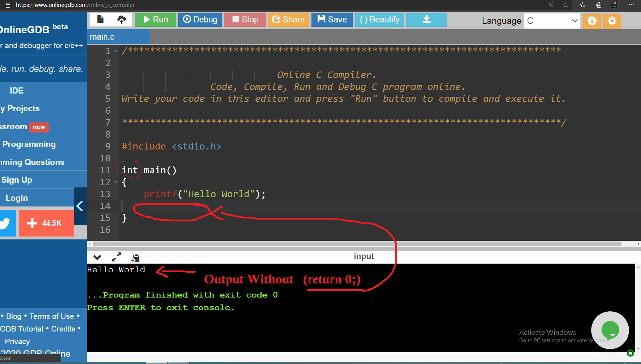Switch to the main.c tab

click(x=102, y=36)
